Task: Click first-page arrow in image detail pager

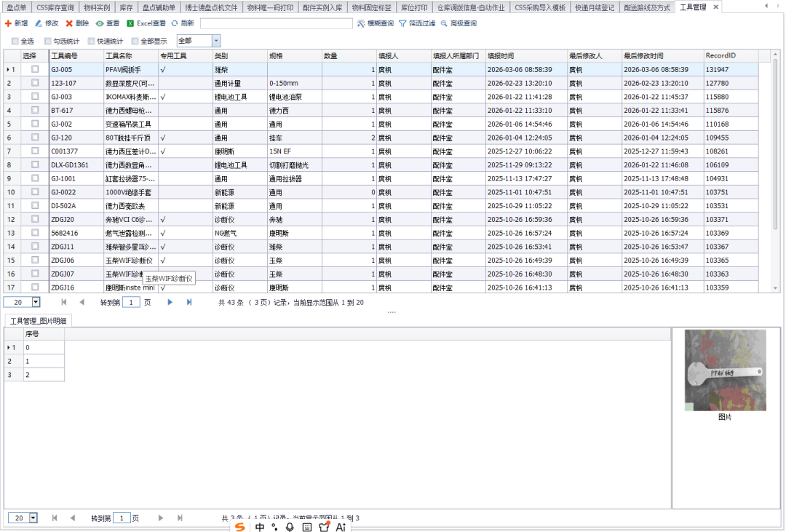Action: [55, 518]
